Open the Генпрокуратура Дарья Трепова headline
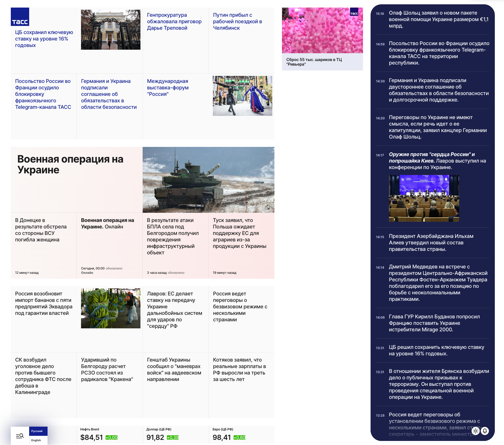Viewport: 504px width, 445px height. point(174,22)
